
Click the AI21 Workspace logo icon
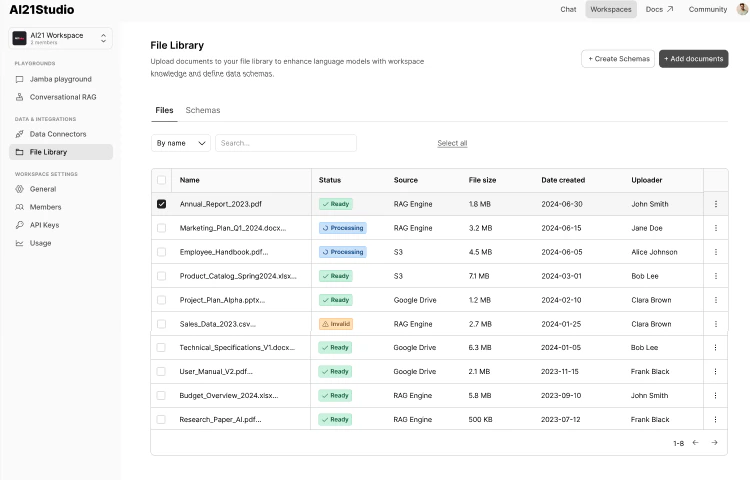tap(19, 38)
